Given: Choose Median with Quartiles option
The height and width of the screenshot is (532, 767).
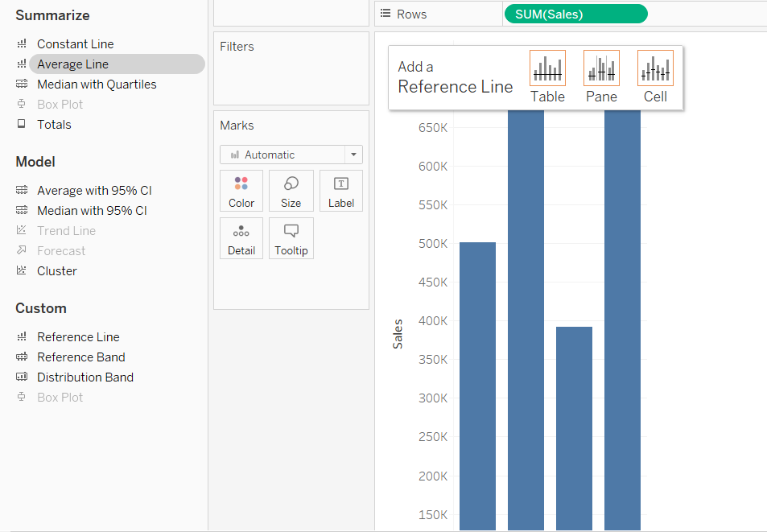Looking at the screenshot, I should 97,85.
